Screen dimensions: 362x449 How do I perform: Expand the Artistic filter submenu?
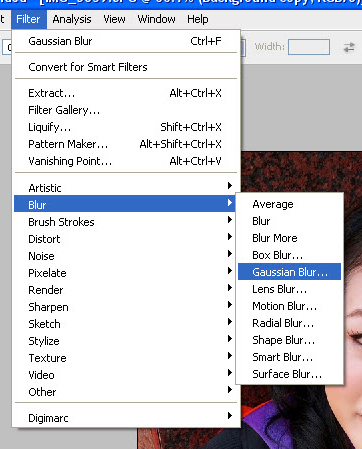[x=126, y=188]
